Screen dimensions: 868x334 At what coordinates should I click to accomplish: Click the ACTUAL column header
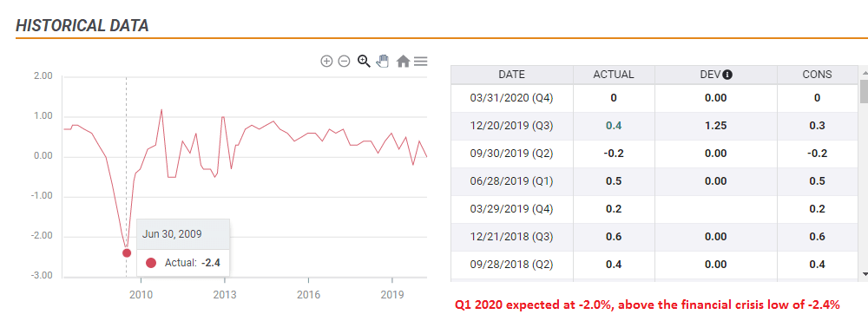(614, 74)
